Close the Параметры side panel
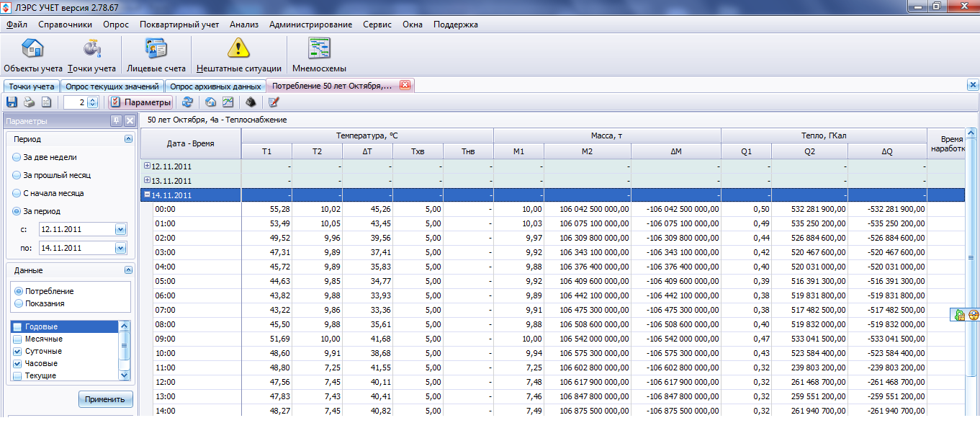 click(x=130, y=121)
